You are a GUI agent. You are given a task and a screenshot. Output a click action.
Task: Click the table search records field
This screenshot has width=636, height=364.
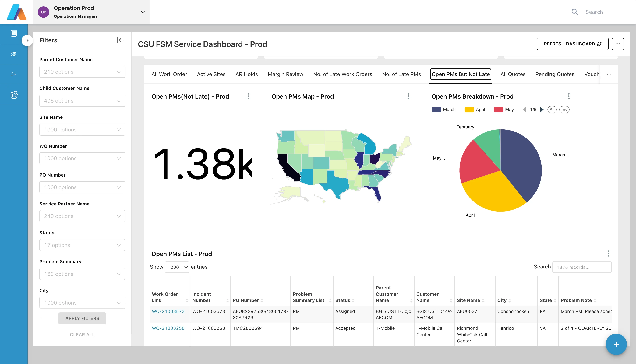pyautogui.click(x=582, y=267)
